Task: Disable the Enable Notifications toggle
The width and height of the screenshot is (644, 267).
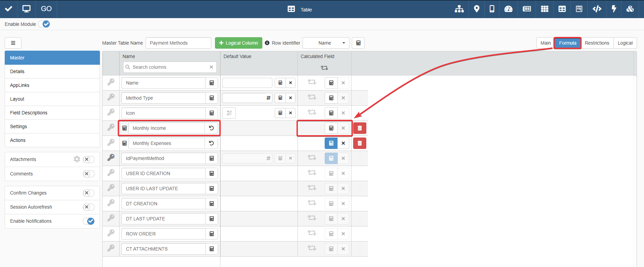Action: click(x=89, y=221)
